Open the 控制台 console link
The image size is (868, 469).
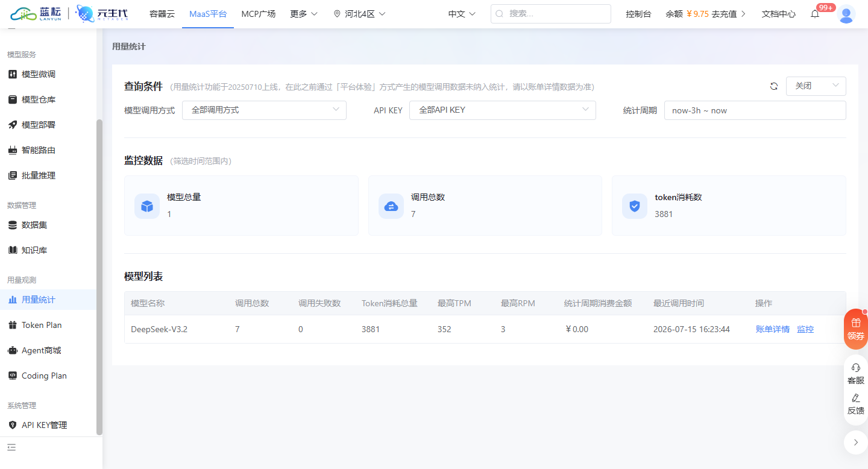point(638,14)
